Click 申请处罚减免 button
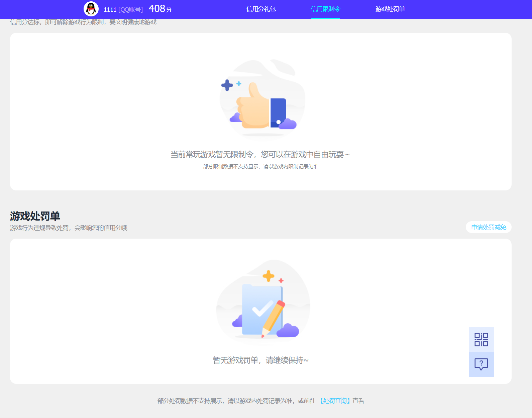532x418 pixels. (489, 227)
